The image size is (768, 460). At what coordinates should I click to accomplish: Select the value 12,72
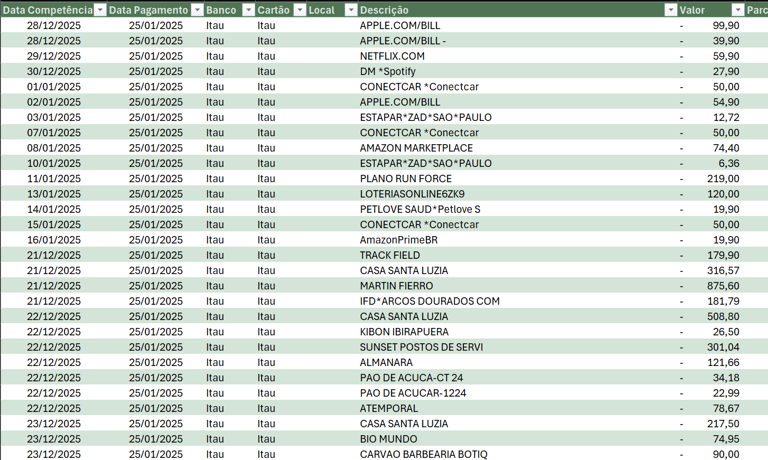tap(726, 117)
